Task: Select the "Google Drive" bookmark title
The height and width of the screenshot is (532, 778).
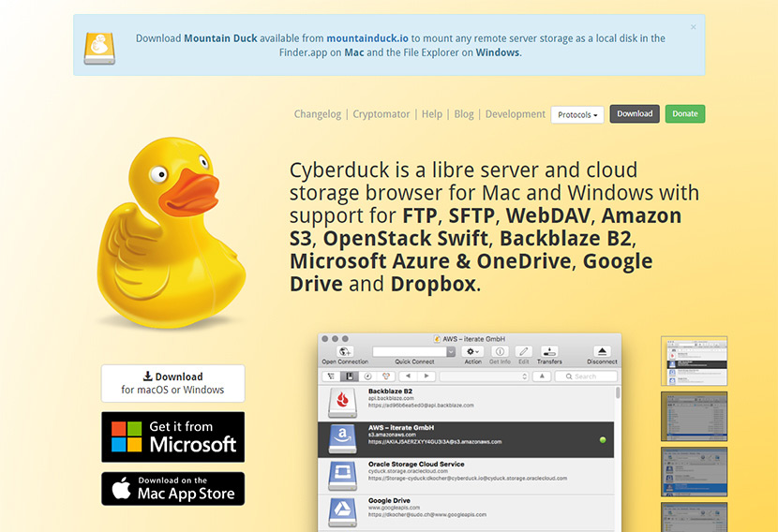Action: tap(390, 501)
